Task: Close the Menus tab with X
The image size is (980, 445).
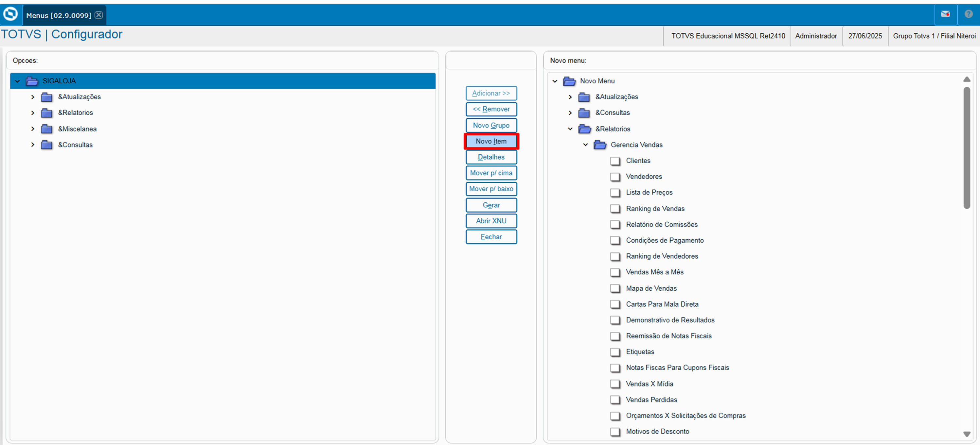Action: point(98,15)
